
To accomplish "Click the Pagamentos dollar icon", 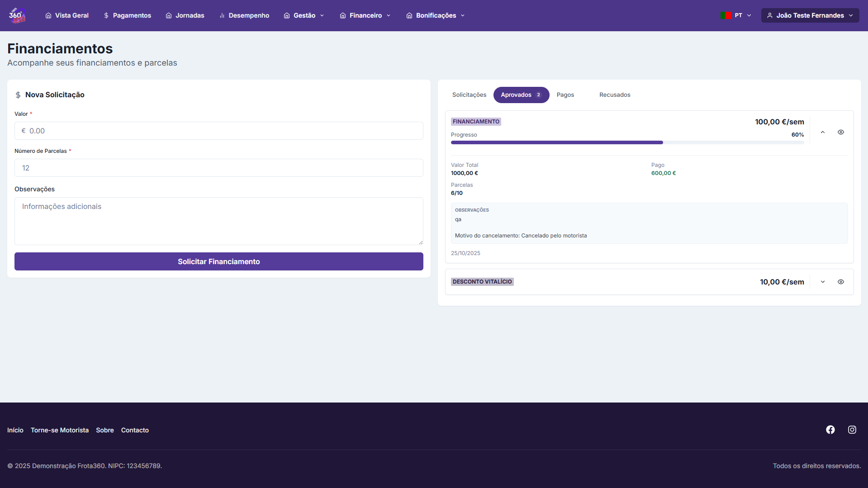I will [x=106, y=15].
